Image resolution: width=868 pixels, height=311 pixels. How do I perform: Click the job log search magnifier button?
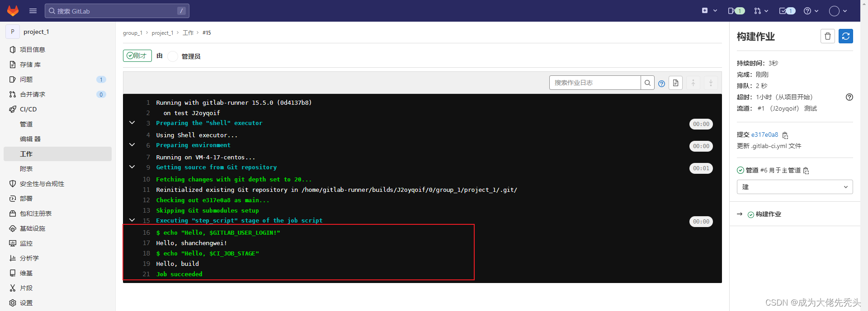pos(647,83)
